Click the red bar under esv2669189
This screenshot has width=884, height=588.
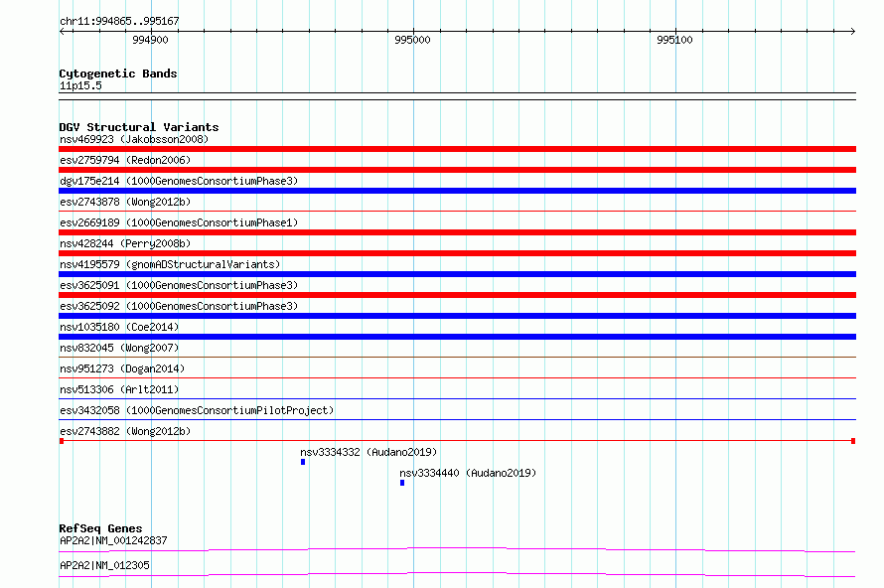(x=457, y=232)
